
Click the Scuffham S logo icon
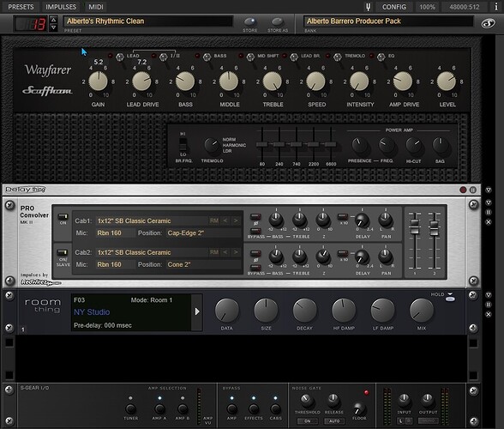click(x=489, y=23)
